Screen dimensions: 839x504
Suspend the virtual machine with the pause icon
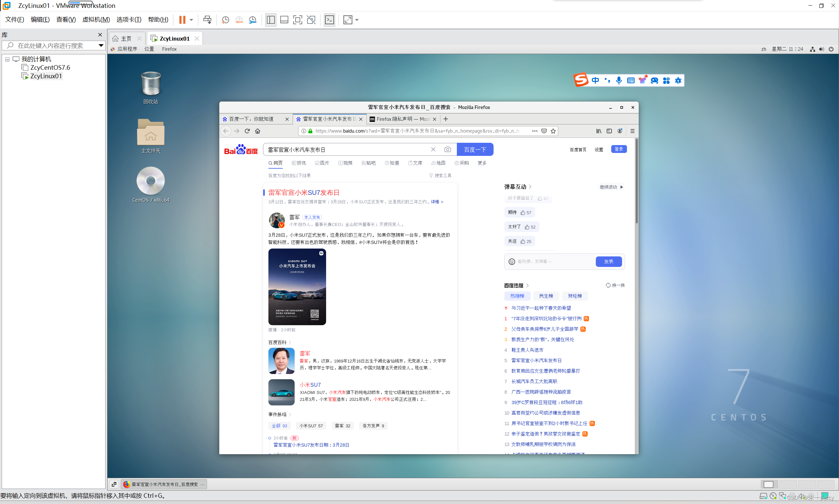[x=183, y=20]
